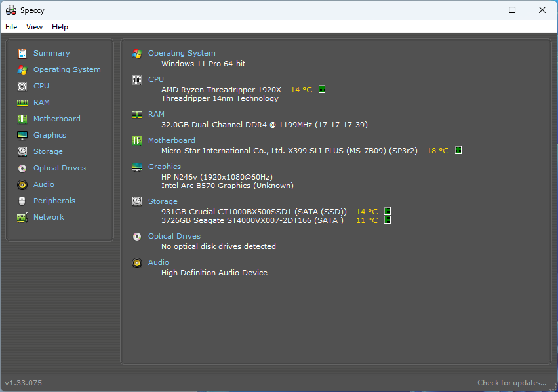The height and width of the screenshot is (392, 558).
Task: Click the Graphics monitor icon in sidebar
Action: [22, 135]
